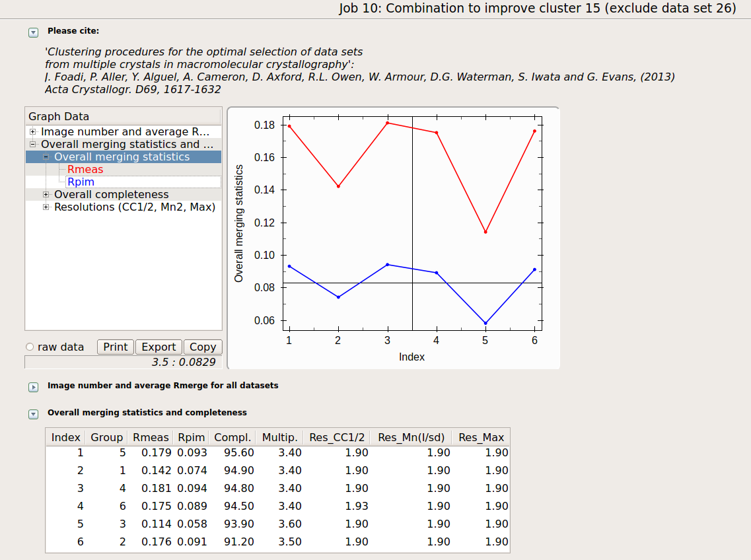Collapse 'Overall merging statistics and ...' tree node
Viewport: 751px width, 560px height.
pos(32,145)
